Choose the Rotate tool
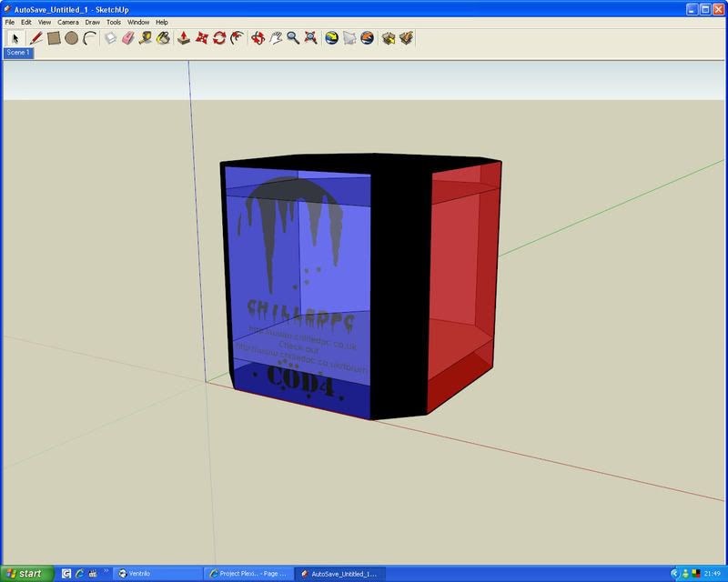This screenshot has width=728, height=582. pyautogui.click(x=219, y=38)
